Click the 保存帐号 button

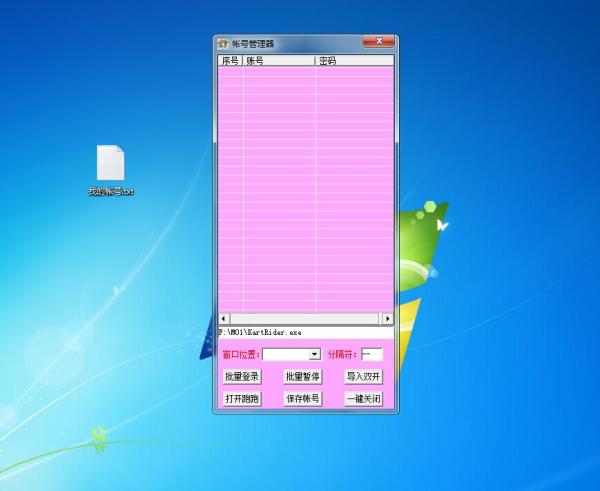[303, 399]
